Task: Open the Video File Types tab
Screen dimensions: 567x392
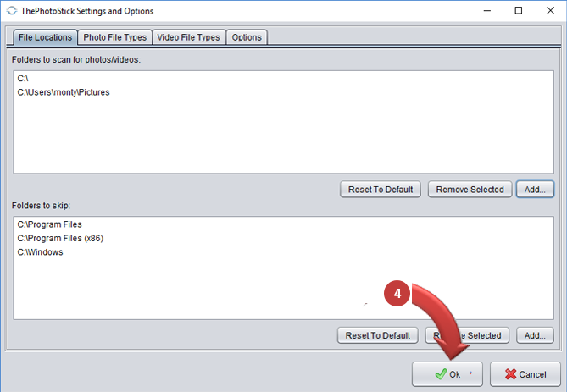Action: [189, 37]
